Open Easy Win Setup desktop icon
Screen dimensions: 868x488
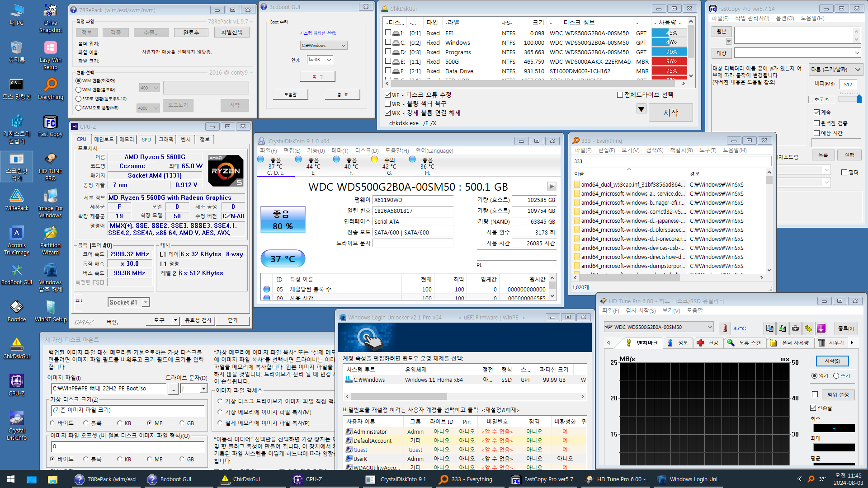coord(51,55)
